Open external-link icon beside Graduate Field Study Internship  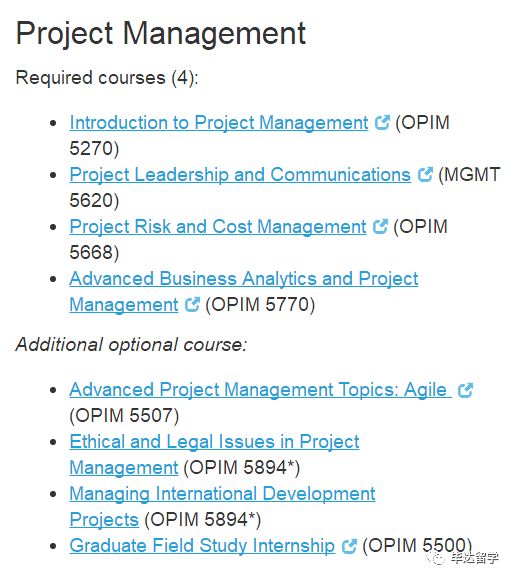(349, 546)
